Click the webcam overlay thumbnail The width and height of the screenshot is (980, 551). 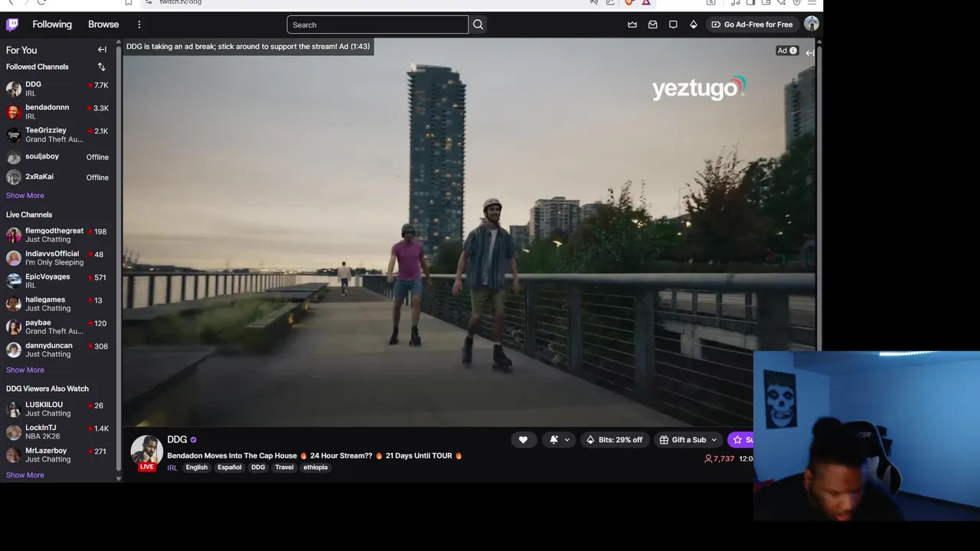(x=867, y=436)
